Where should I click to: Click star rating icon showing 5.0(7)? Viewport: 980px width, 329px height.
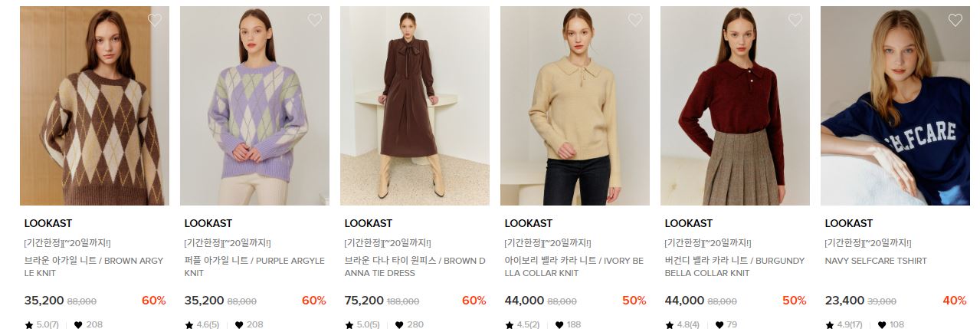click(29, 325)
